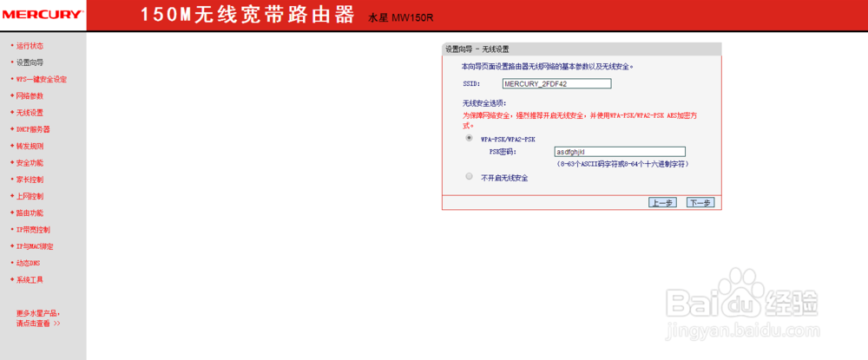Screen dimensions: 868x360
Task: Expand 网络参数 menu
Action: (30, 95)
